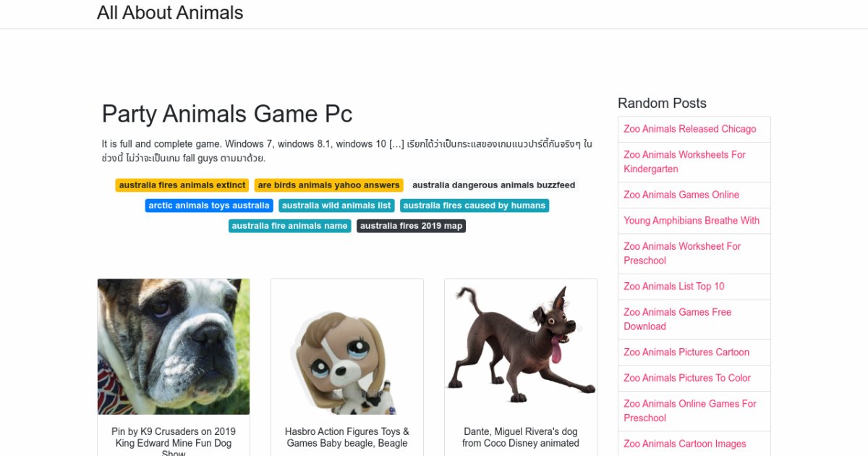Open Zoo Animals List Top 10

673,286
